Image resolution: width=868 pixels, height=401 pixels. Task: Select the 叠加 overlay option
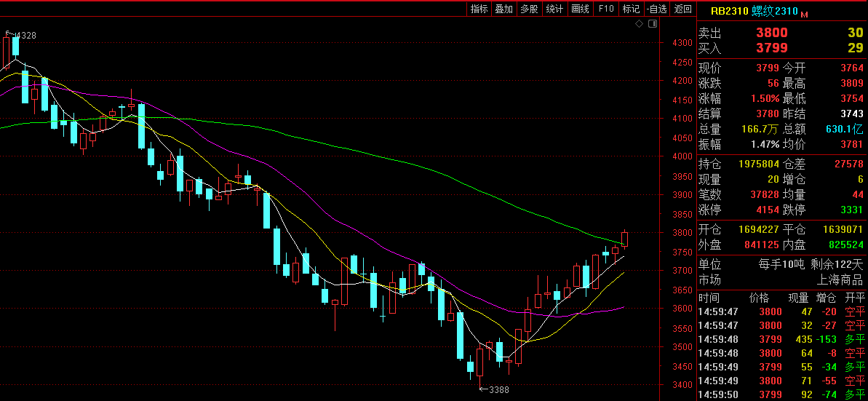click(503, 9)
